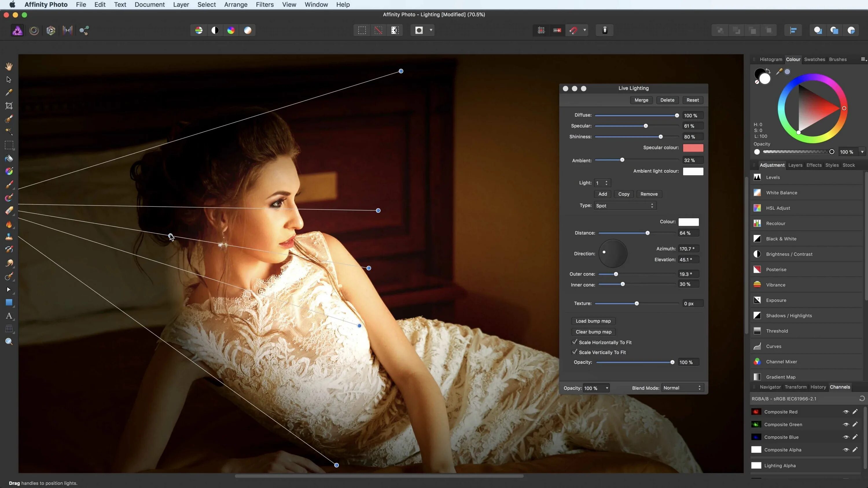Drag the Specular colour swatch
Viewport: 868px width, 488px height.
693,147
